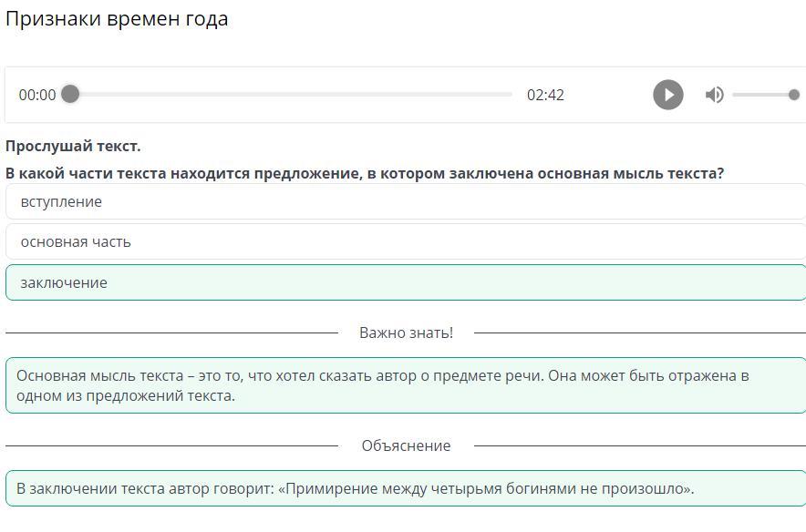The height and width of the screenshot is (532, 806).
Task: Click the duration label 02:42
Action: 545,95
